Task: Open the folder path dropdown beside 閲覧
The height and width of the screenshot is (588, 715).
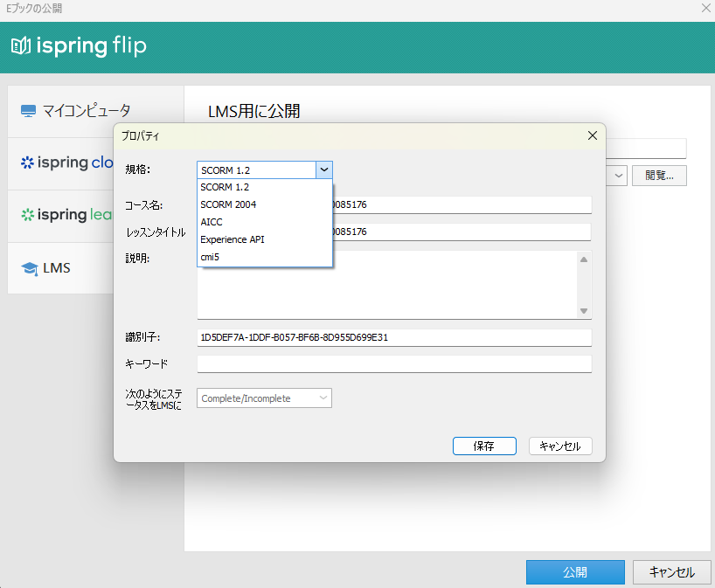Action: click(618, 176)
